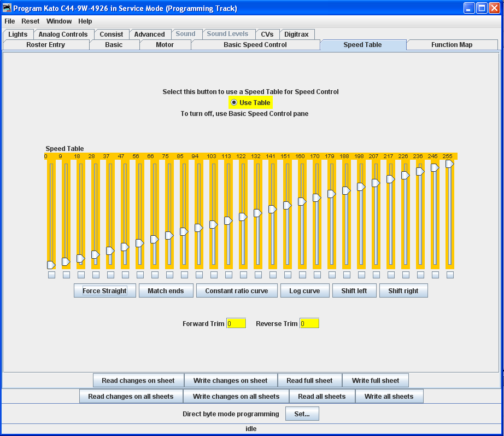Tick the checkbox under speed step 255 slider
This screenshot has width=504, height=436.
[x=450, y=275]
